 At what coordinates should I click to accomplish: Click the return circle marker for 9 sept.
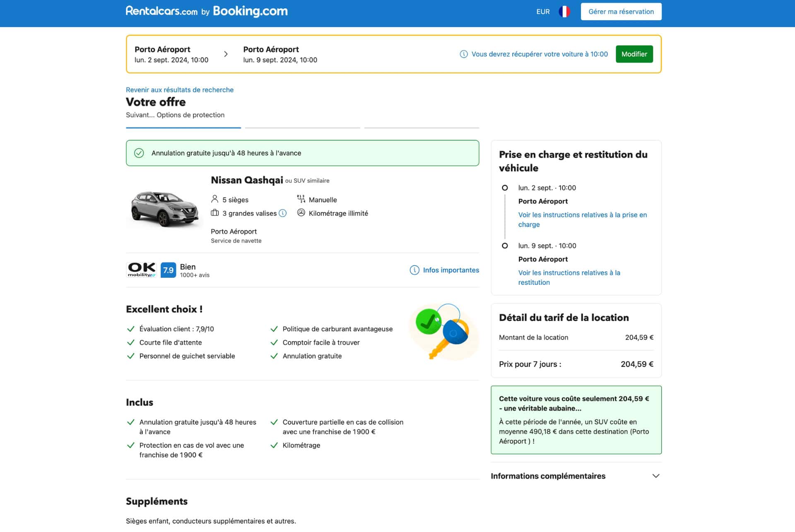(505, 246)
